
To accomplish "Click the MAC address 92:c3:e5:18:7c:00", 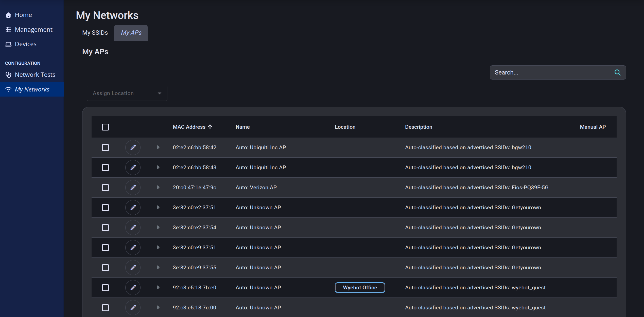I will 194,308.
